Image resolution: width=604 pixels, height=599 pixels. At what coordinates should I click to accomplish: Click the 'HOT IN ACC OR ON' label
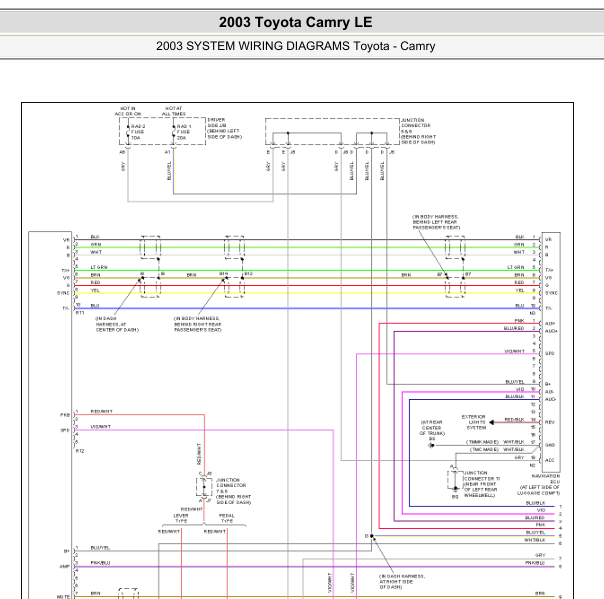point(128,111)
